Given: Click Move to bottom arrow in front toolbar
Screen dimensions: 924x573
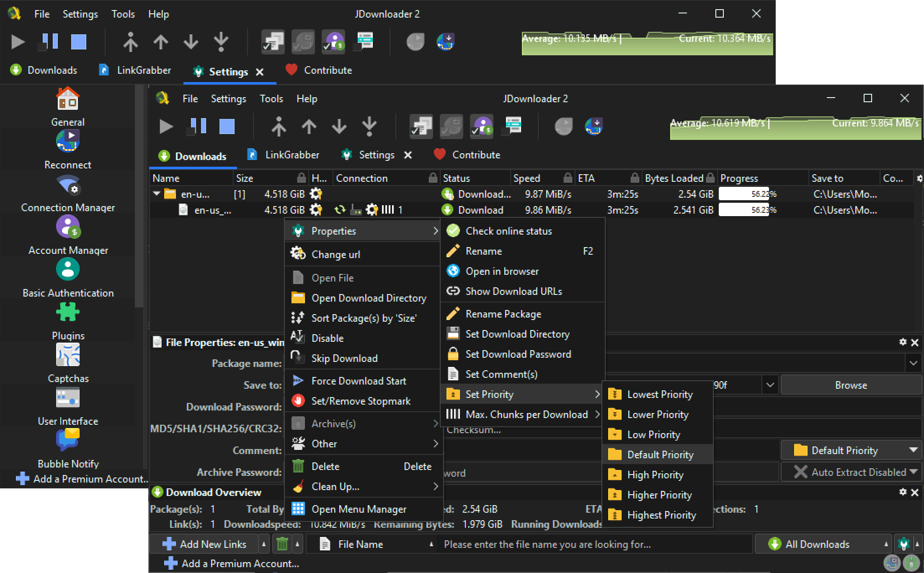Looking at the screenshot, I should coord(369,126).
